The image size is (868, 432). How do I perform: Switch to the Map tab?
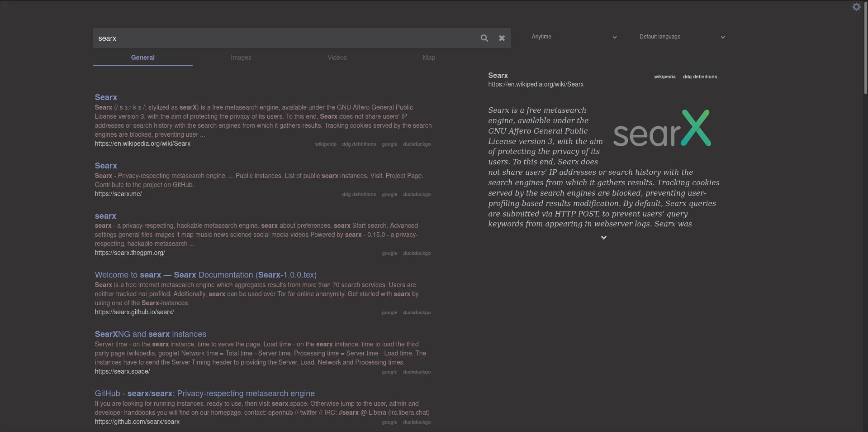coord(429,58)
